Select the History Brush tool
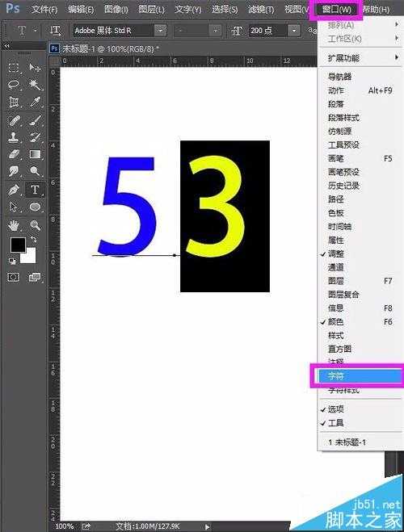 click(x=35, y=137)
